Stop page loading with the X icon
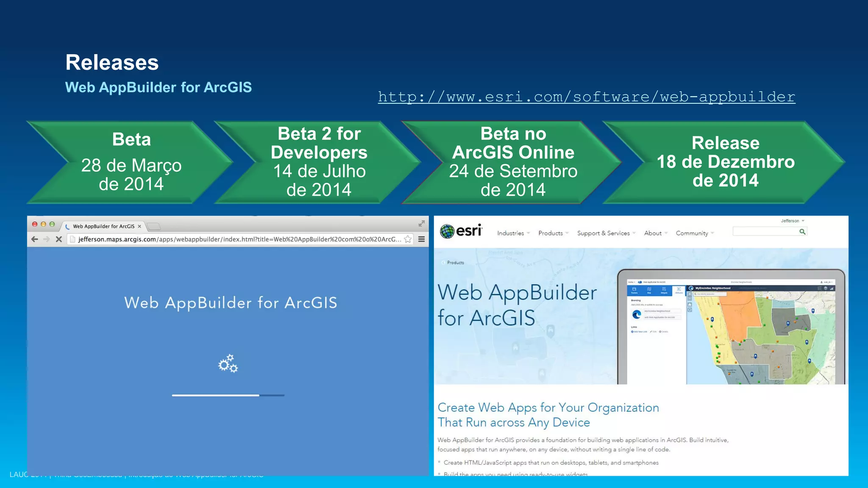 click(x=59, y=239)
